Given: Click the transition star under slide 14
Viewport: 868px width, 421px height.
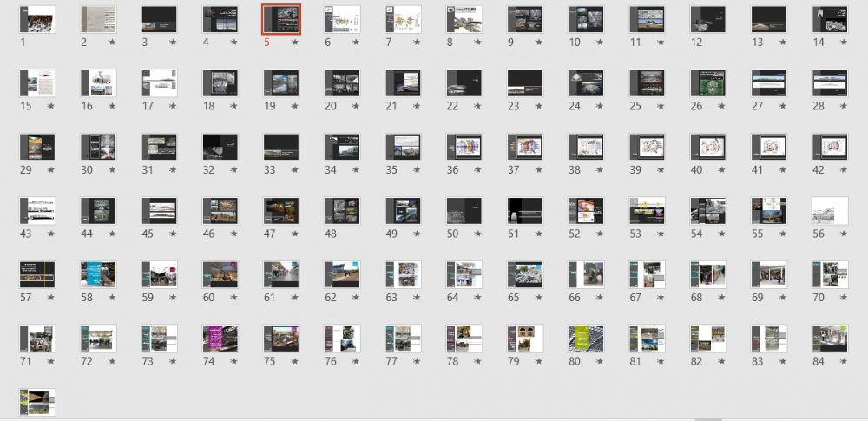Looking at the screenshot, I should [843, 42].
